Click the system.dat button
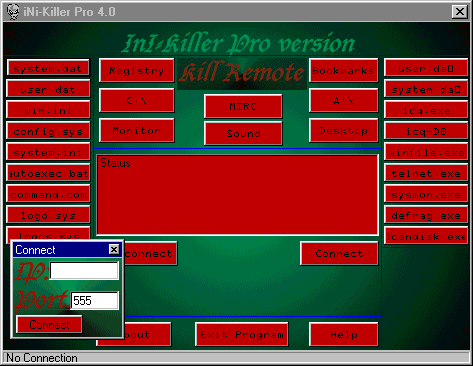The height and width of the screenshot is (366, 473). tap(48, 68)
